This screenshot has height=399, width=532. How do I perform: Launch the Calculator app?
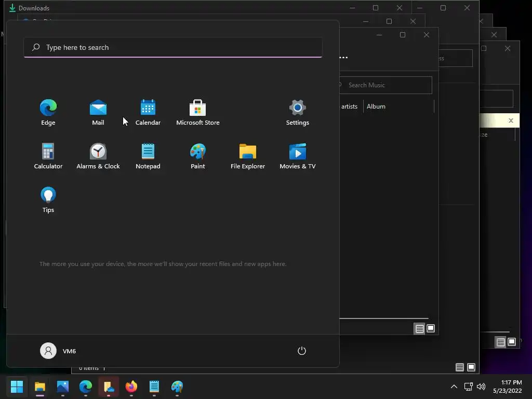click(48, 156)
